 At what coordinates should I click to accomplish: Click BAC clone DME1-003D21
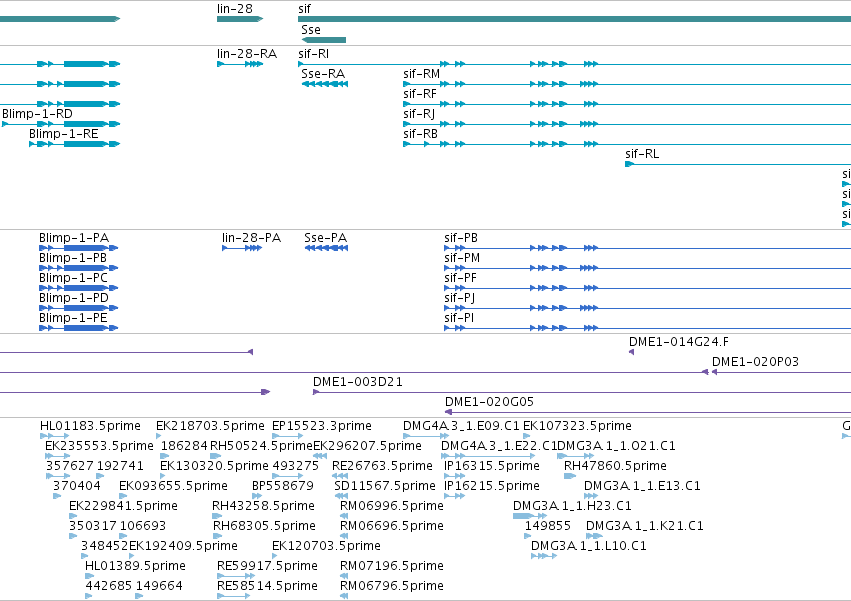pos(358,382)
